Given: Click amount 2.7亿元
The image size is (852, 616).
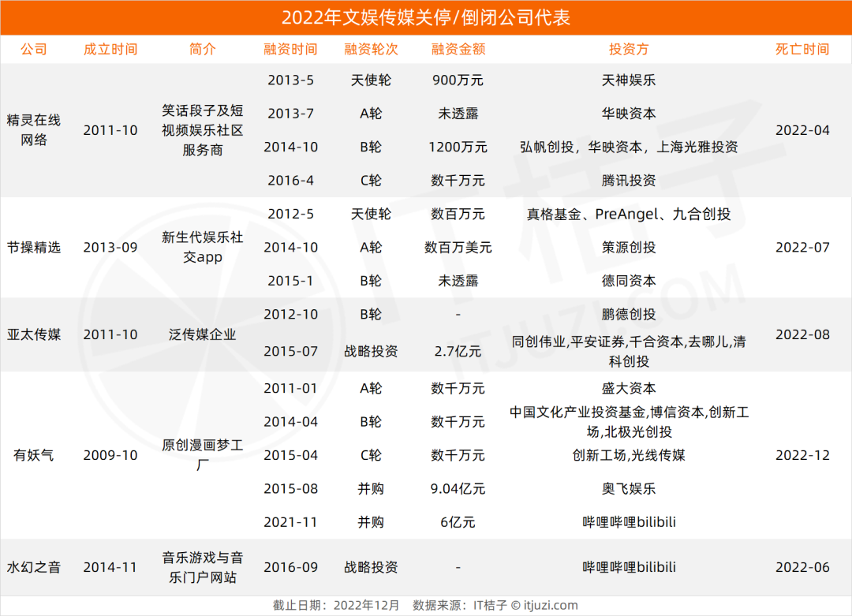Looking at the screenshot, I should 458,352.
